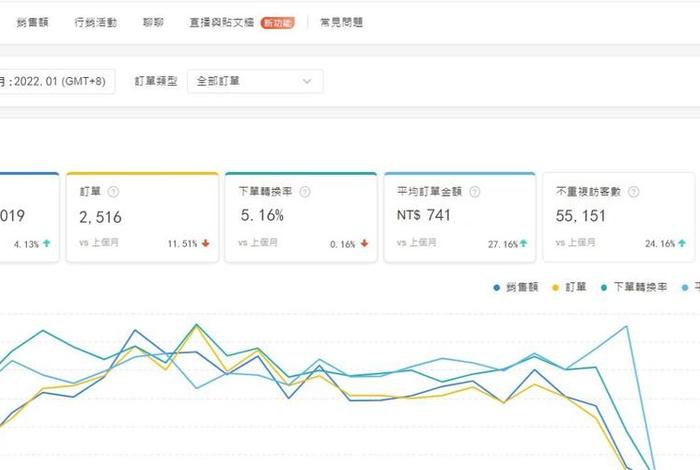Viewport: 700px width, 470px height.
Task: Click green up arrow by 27.16%
Action: [523, 243]
